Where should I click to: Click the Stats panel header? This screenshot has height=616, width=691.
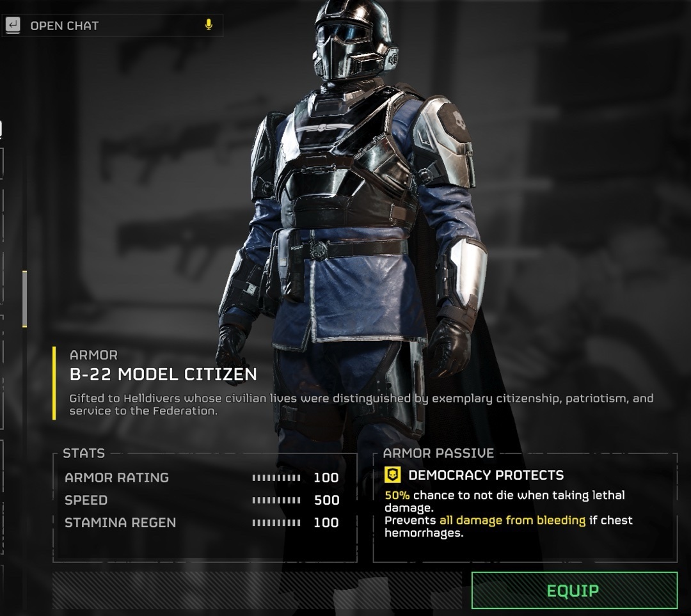point(84,453)
